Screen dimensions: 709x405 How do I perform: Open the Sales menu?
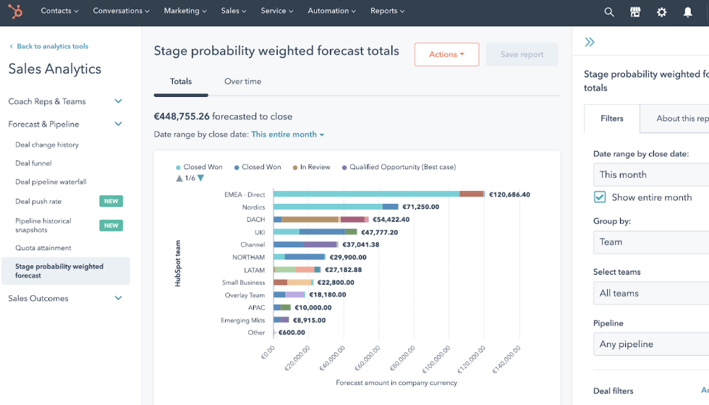tap(233, 11)
